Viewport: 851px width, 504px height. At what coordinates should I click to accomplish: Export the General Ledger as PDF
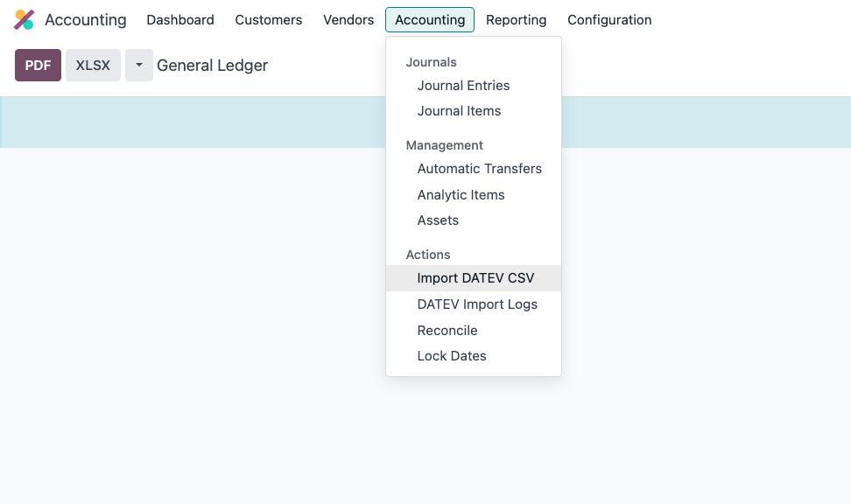click(x=38, y=65)
